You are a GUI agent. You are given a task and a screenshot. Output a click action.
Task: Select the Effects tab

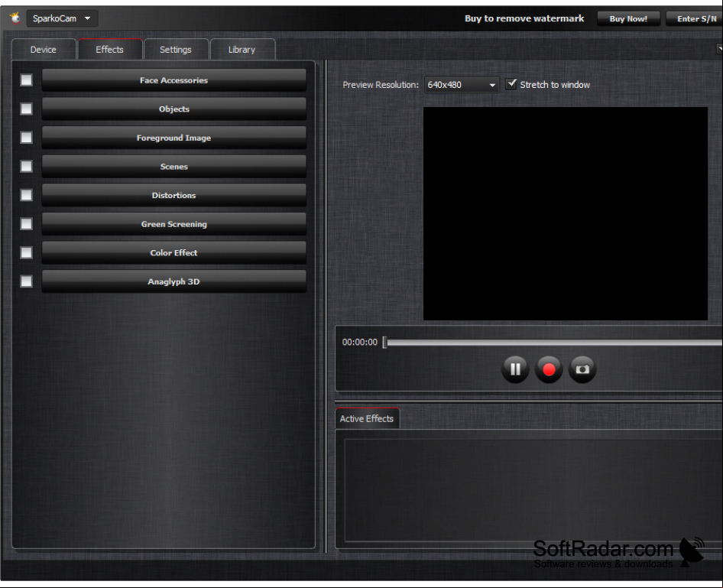coord(110,50)
